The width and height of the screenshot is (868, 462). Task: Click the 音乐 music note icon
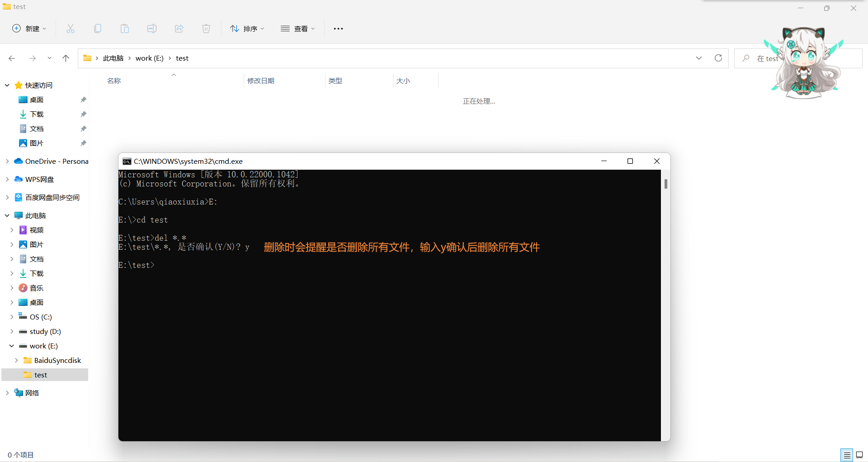(x=23, y=288)
